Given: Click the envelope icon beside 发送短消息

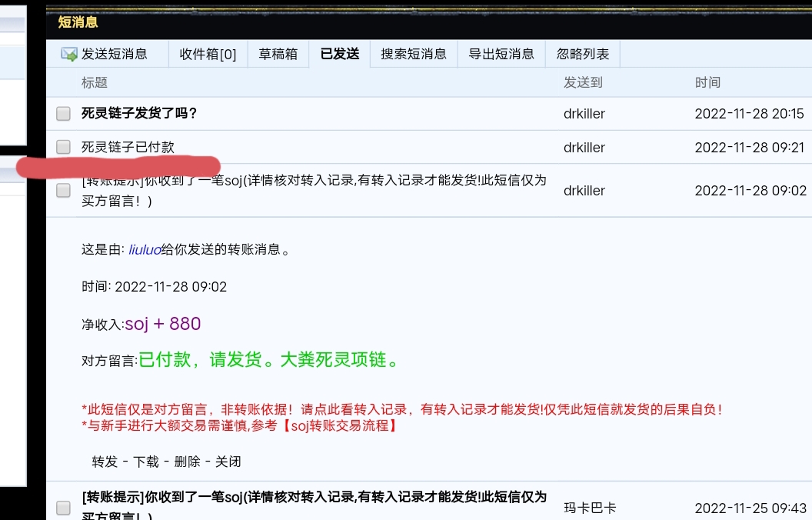Looking at the screenshot, I should click(69, 54).
